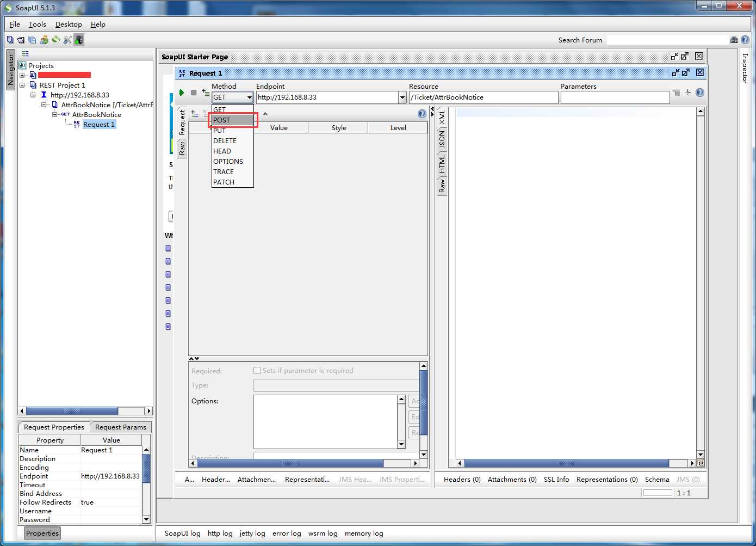Submit request with green play icon
Viewport: 756px width, 546px height.
coord(182,93)
